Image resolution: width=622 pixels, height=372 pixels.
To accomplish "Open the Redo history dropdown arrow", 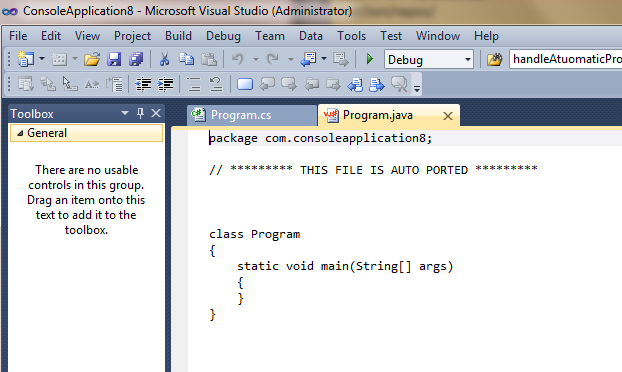I will pos(291,59).
